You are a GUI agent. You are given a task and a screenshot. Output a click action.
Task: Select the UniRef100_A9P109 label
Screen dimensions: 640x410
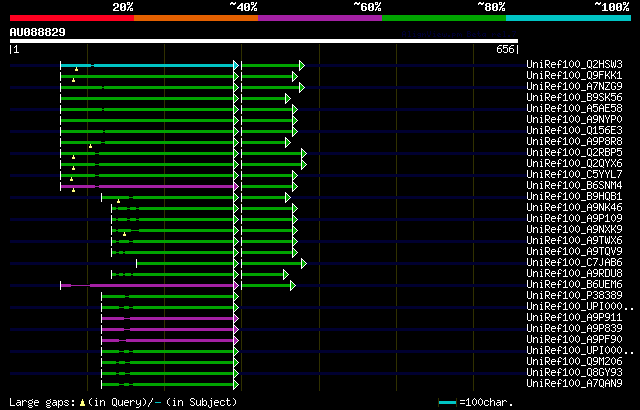click(x=574, y=219)
